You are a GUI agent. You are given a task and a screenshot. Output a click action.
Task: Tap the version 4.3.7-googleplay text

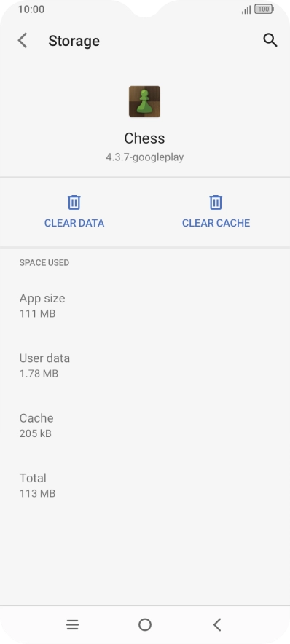[144, 157]
